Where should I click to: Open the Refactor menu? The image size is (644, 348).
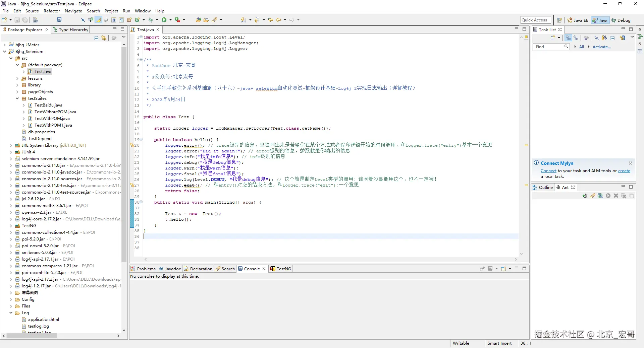click(x=52, y=11)
